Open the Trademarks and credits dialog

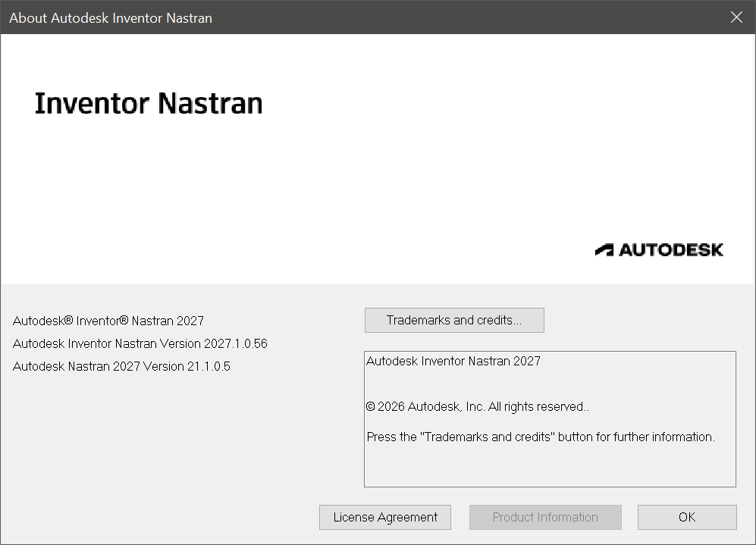pyautogui.click(x=454, y=320)
